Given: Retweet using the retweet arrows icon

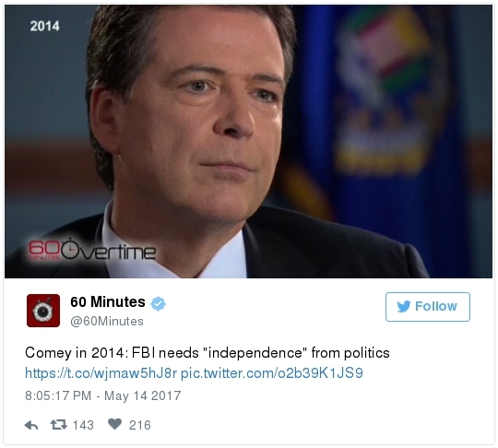Looking at the screenshot, I should pyautogui.click(x=59, y=425).
